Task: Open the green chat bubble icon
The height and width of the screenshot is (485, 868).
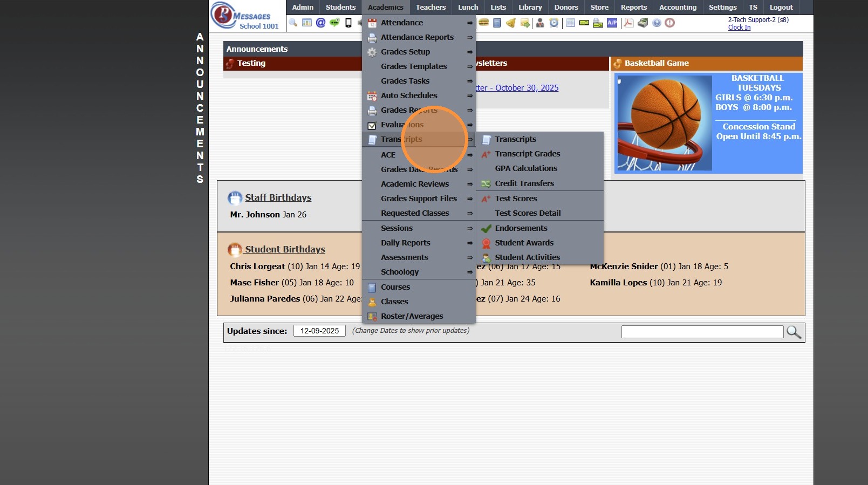Action: (334, 23)
